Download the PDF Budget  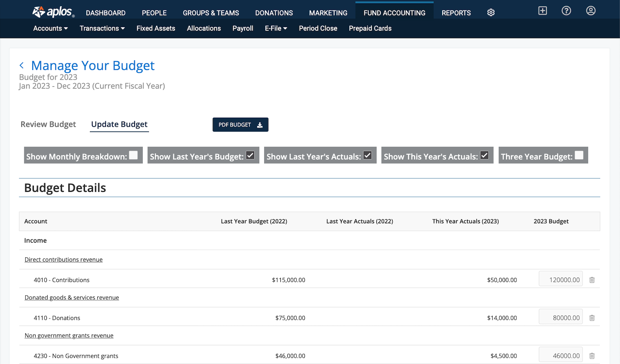[x=240, y=125]
